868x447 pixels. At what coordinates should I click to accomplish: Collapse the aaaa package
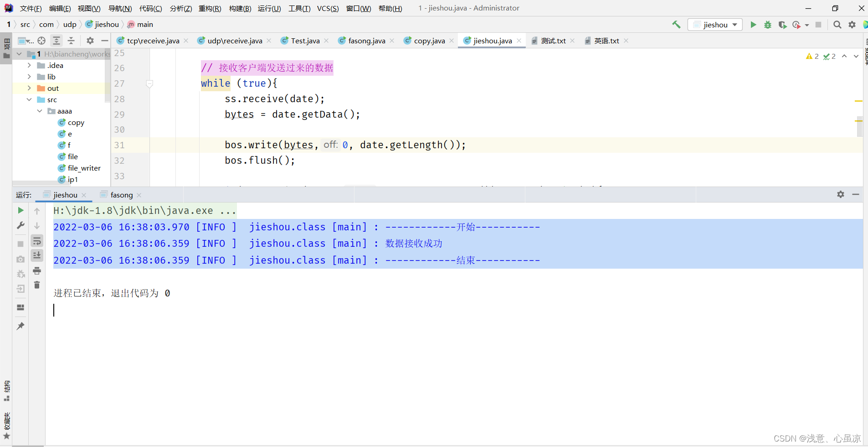pos(40,111)
